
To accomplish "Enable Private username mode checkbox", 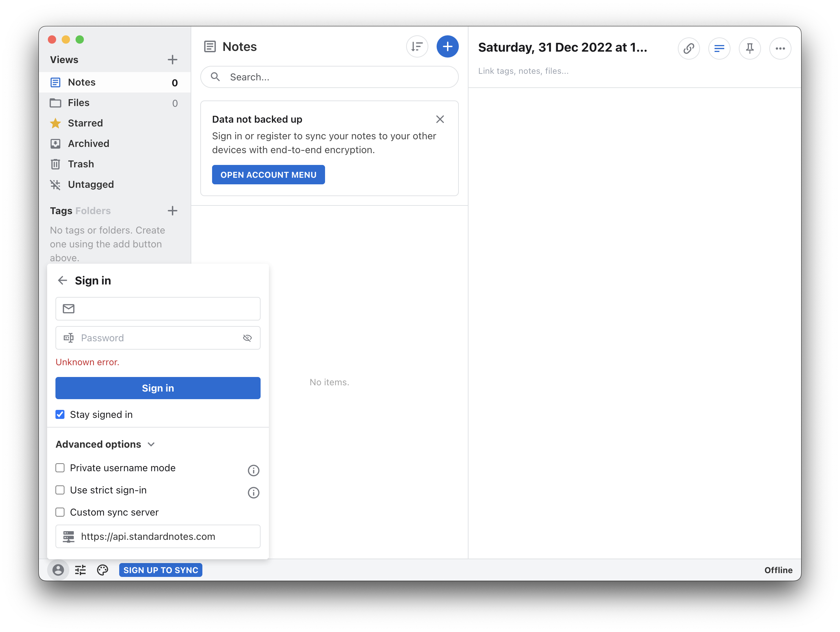I will click(x=60, y=467).
